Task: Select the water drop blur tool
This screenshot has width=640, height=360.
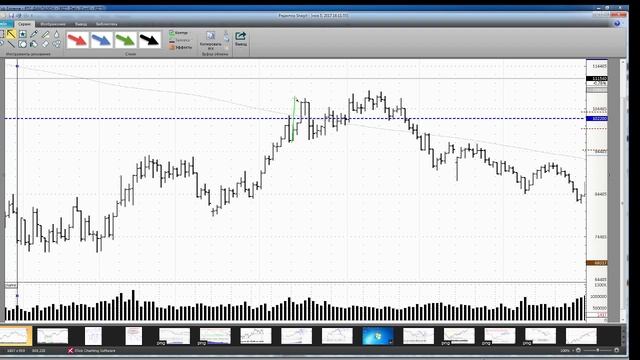Action: (56, 34)
